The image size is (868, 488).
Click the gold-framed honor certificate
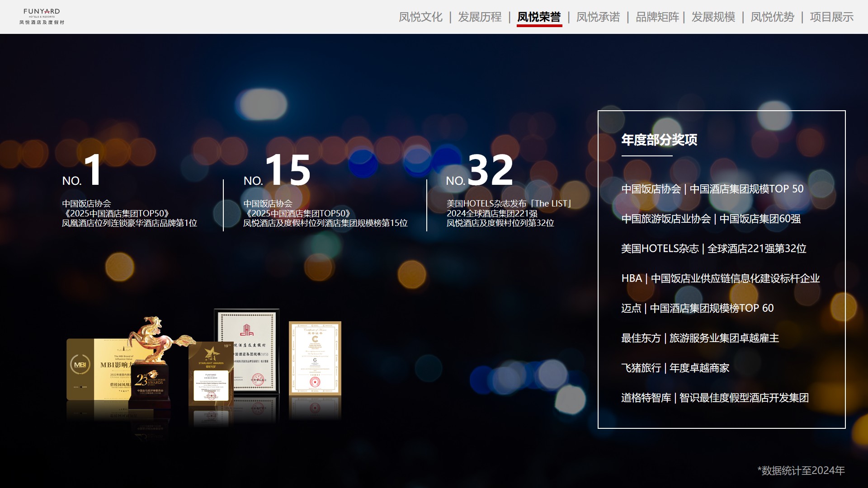(315, 358)
